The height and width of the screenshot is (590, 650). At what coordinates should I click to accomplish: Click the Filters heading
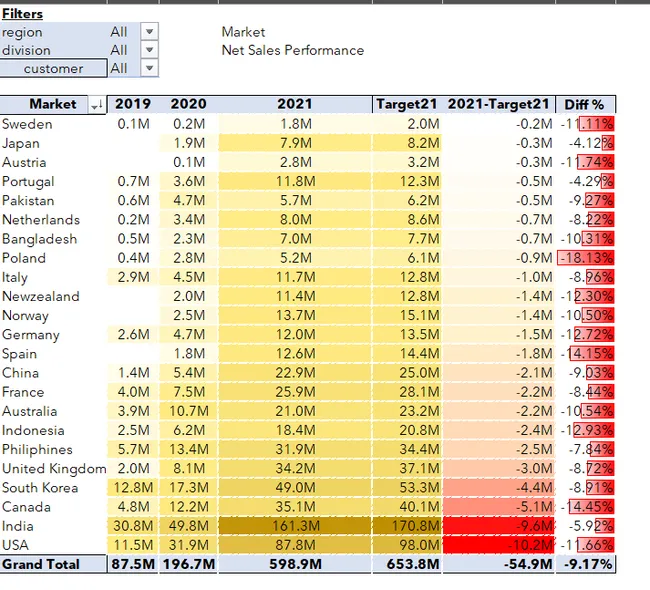[22, 14]
